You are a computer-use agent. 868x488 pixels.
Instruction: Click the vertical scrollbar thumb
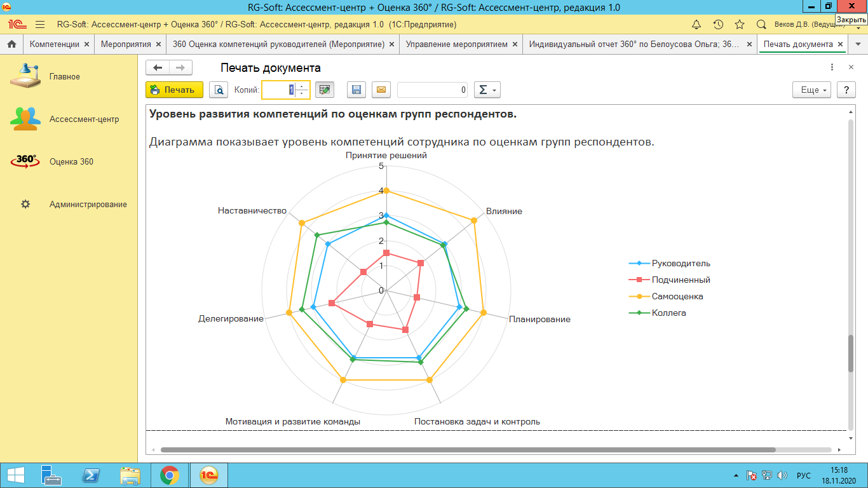click(851, 353)
